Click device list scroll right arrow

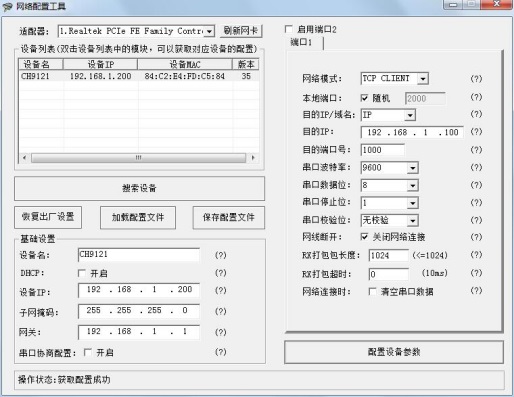coord(253,157)
